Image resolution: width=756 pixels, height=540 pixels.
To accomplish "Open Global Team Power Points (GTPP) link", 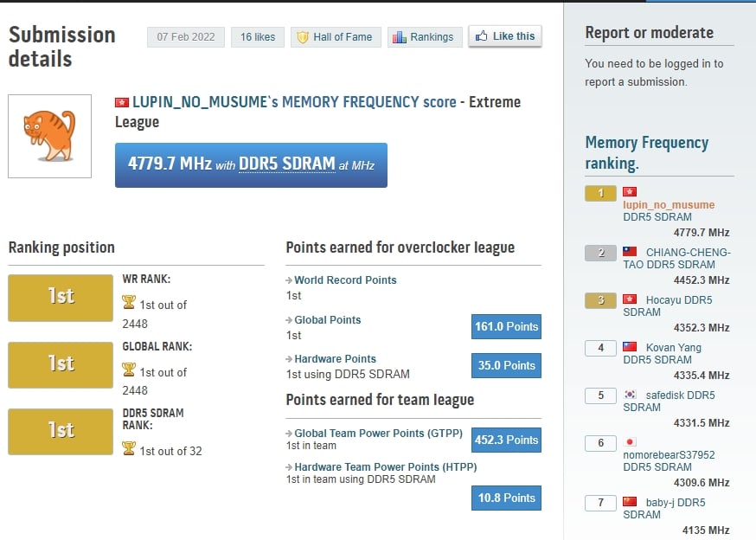I will click(x=378, y=433).
